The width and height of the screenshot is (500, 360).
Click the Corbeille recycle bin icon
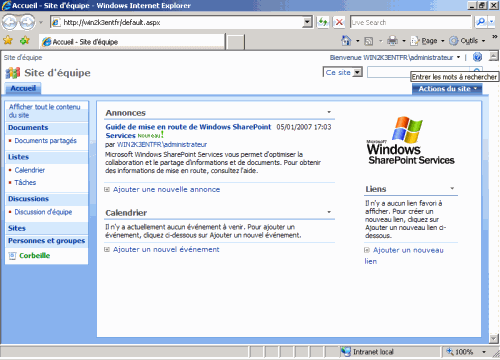[x=12, y=256]
